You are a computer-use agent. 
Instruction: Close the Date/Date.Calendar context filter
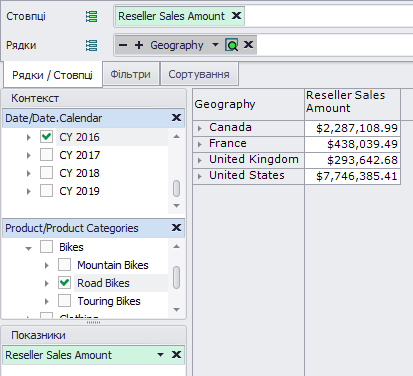click(176, 118)
